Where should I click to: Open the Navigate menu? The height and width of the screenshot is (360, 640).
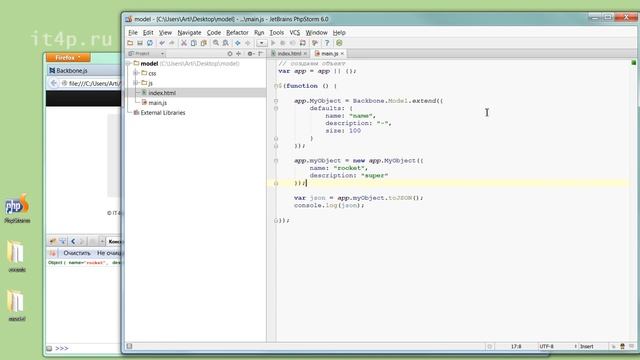click(189, 32)
